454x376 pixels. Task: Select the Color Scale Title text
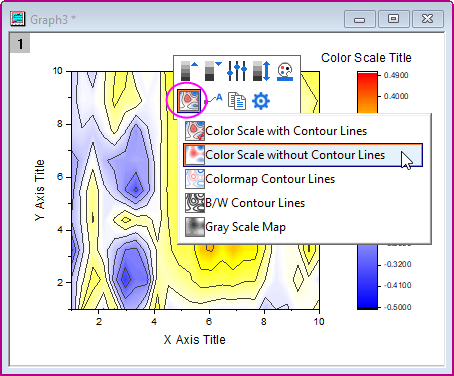(366, 58)
